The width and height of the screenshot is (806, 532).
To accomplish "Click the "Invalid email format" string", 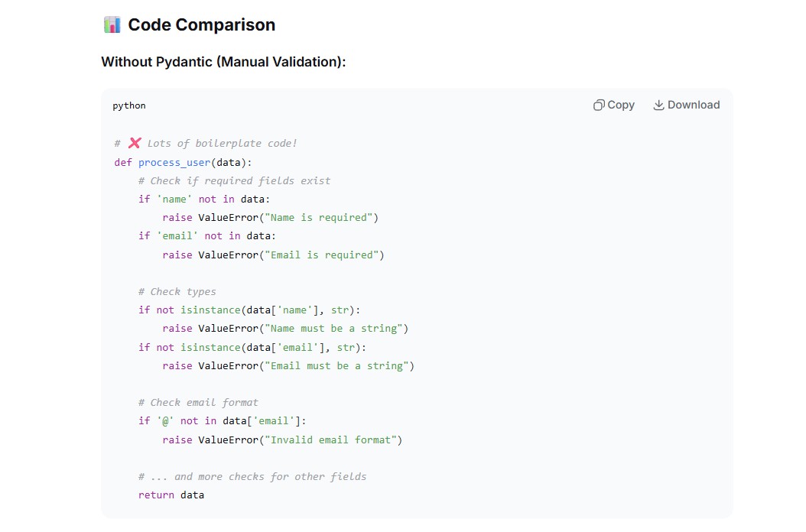I will [x=330, y=440].
